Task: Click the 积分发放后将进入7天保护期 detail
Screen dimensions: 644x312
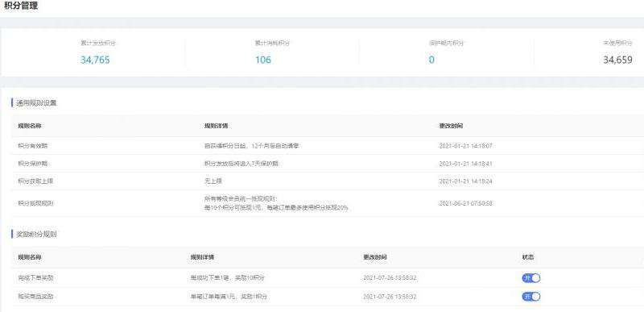Action: 242,164
